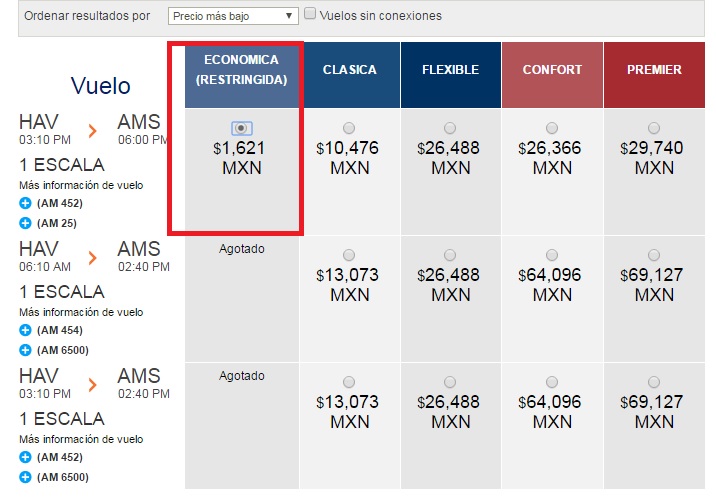This screenshot has height=504, width=716.
Task: Select the $1,621 MXN Economica fare
Action: [x=242, y=128]
